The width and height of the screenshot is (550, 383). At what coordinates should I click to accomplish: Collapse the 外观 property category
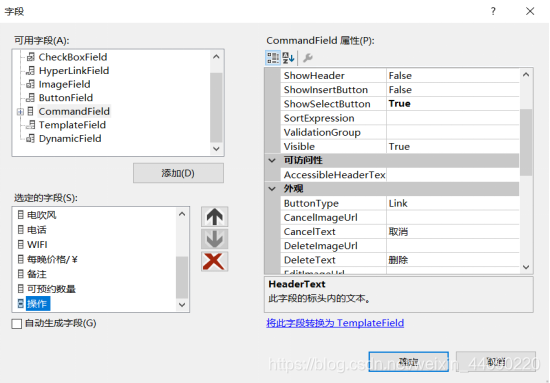[x=272, y=189]
